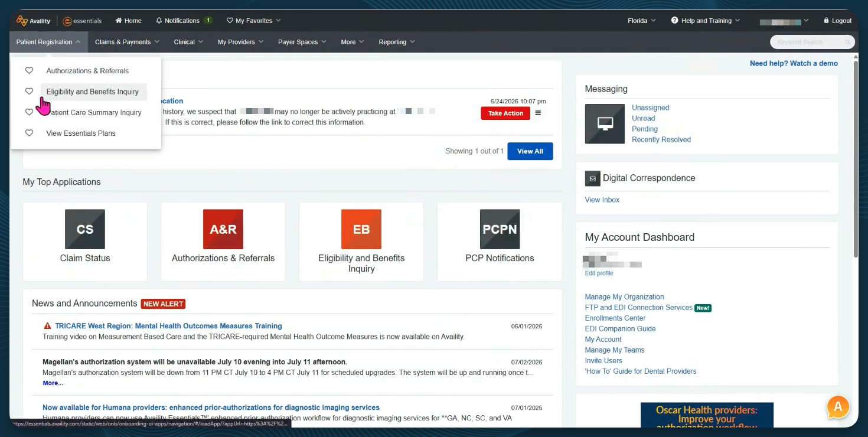The image size is (868, 437).
Task: Click More... under Magellan announcement
Action: pos(53,383)
